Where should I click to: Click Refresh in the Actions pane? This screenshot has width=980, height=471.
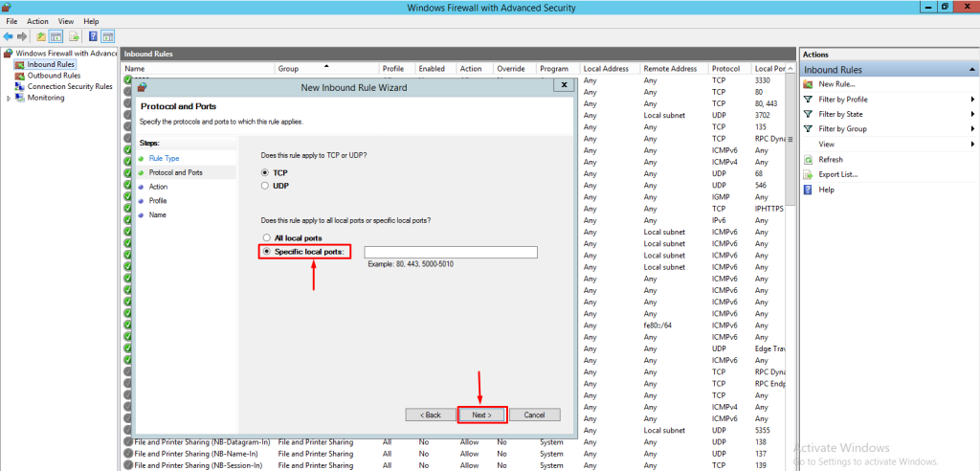coord(831,159)
